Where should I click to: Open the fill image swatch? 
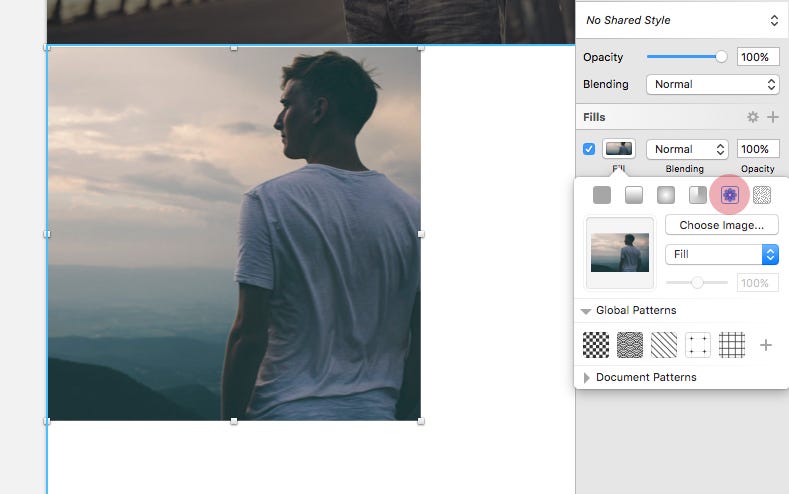tap(619, 149)
